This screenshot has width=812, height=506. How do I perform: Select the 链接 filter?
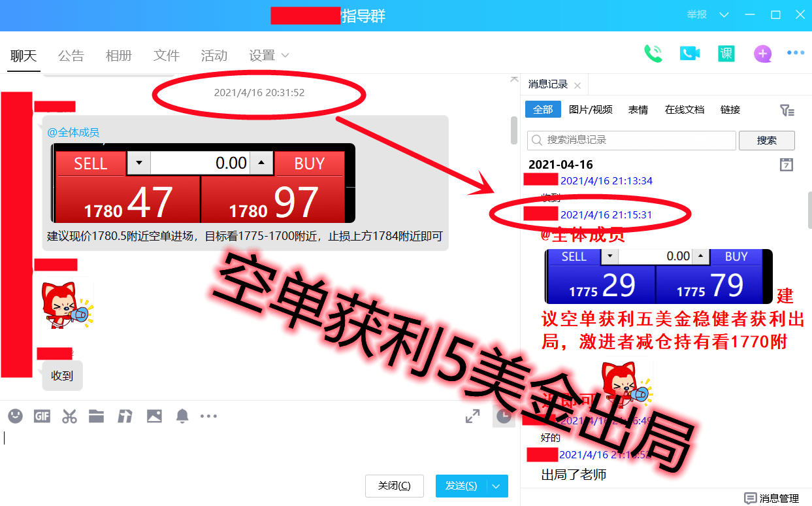730,109
